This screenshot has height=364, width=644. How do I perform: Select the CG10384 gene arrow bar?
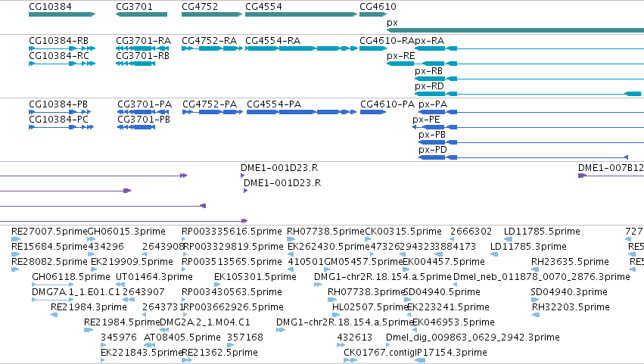62,14
